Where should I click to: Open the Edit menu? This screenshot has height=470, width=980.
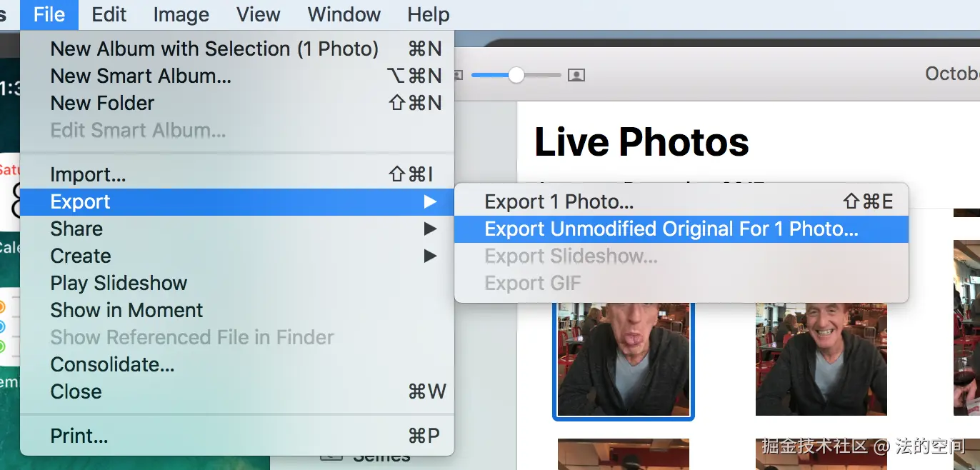(x=109, y=14)
